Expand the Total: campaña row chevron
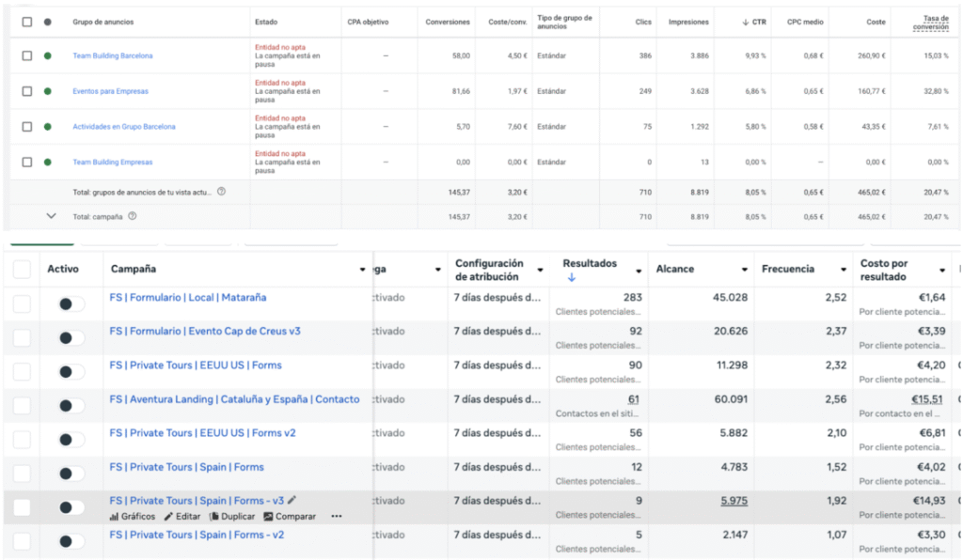The width and height of the screenshot is (963, 560). point(52,216)
